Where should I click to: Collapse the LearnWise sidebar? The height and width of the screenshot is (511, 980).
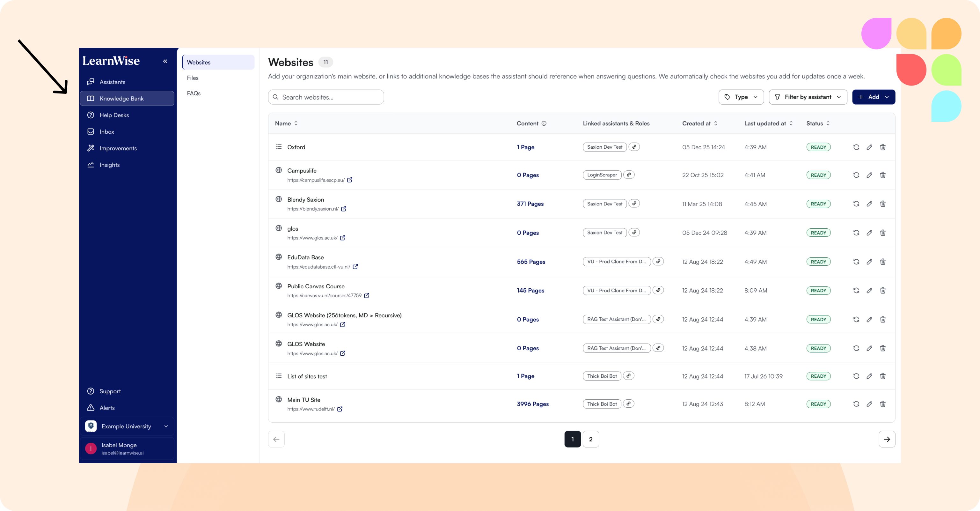[x=165, y=61]
